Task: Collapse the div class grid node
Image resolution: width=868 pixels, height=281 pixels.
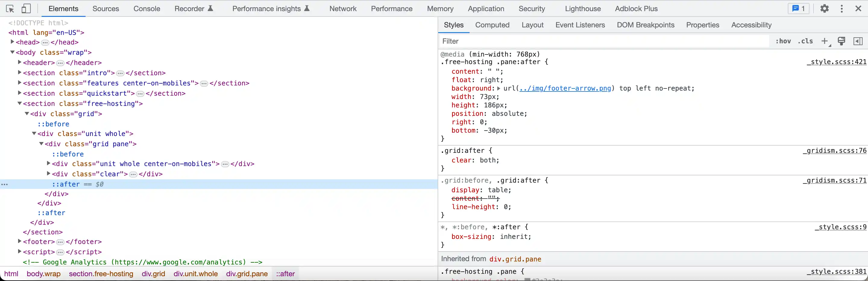Action: click(27, 114)
